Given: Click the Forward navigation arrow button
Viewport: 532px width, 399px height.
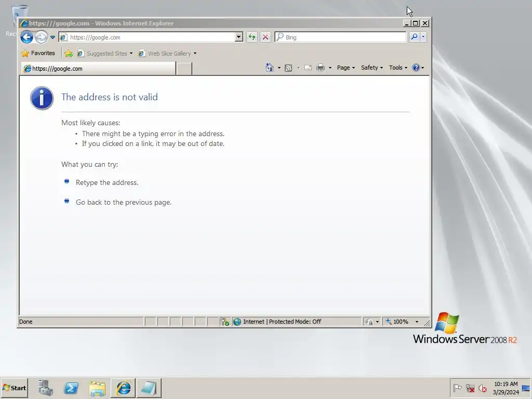Looking at the screenshot, I should (42, 37).
